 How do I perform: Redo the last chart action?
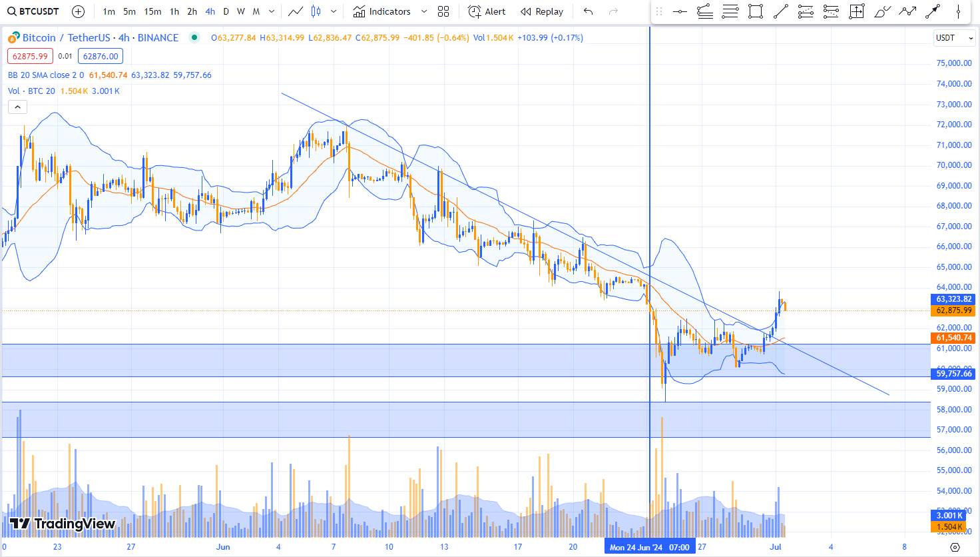pyautogui.click(x=613, y=11)
